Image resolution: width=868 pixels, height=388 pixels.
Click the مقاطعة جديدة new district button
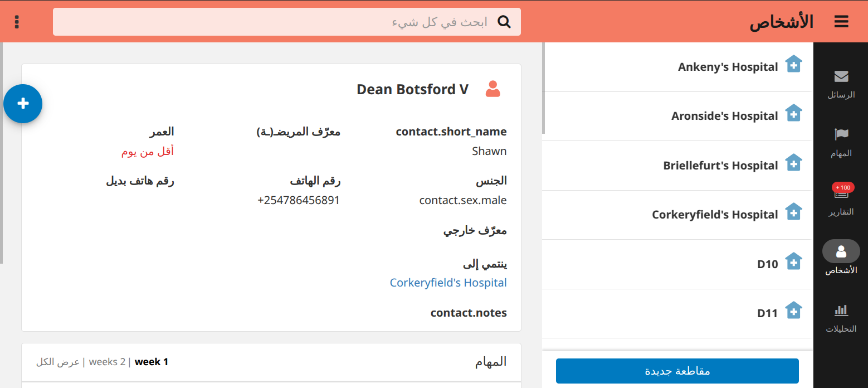pyautogui.click(x=677, y=371)
